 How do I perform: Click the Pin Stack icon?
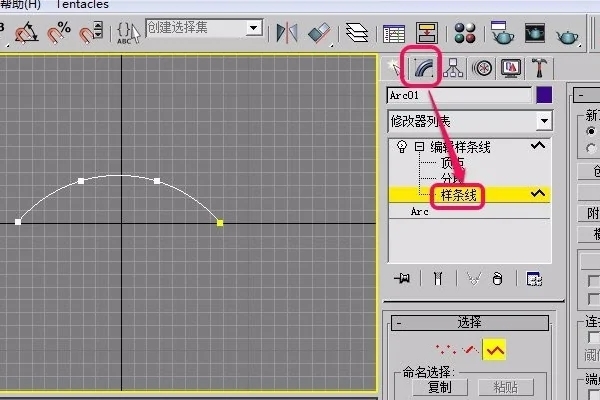402,278
